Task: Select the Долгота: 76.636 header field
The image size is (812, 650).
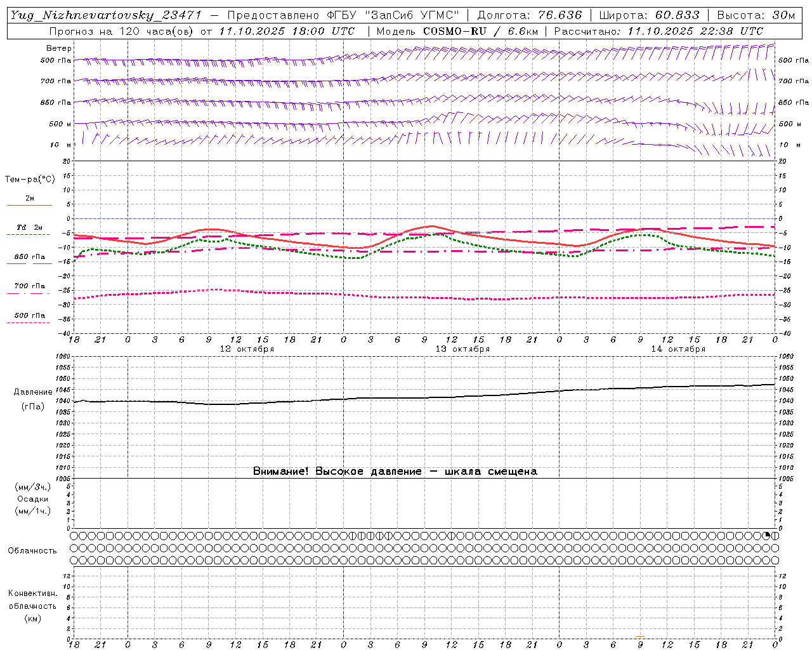Action: pos(529,15)
